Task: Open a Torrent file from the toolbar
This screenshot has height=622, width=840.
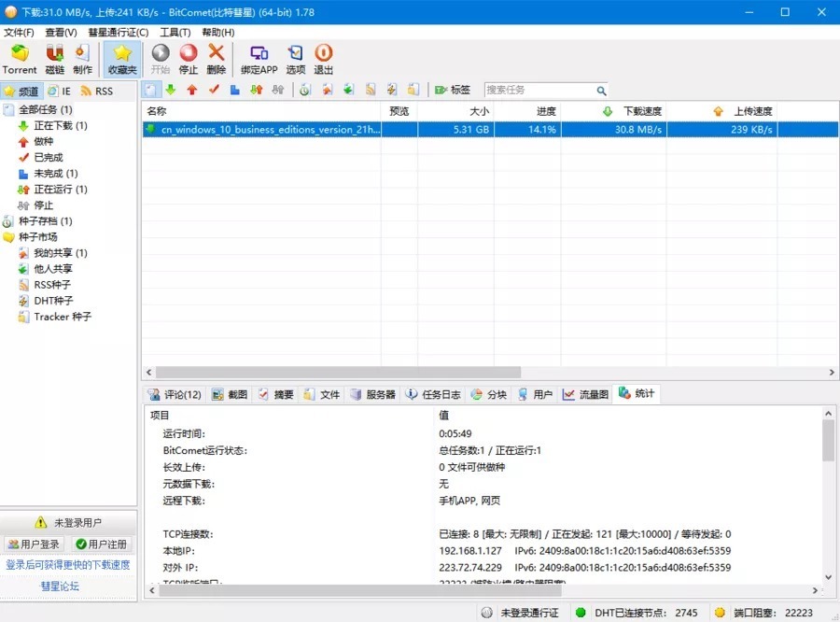Action: tap(20, 59)
